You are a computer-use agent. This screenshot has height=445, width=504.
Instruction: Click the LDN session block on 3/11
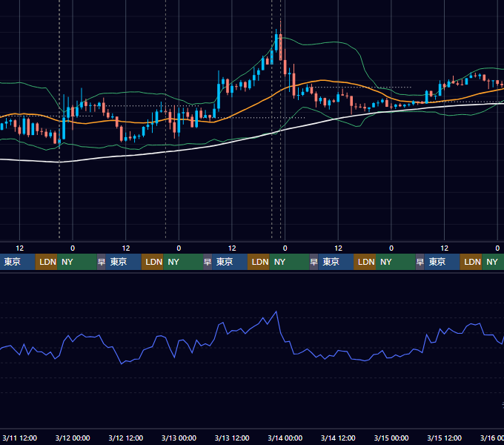(x=46, y=262)
